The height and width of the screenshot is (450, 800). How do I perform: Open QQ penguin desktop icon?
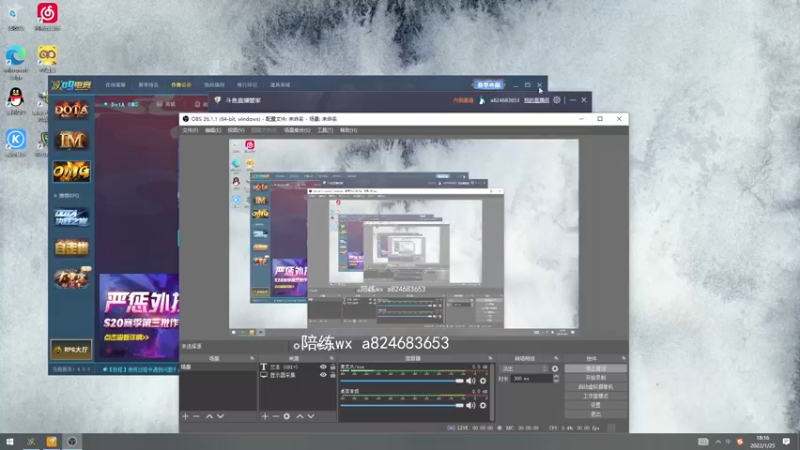tap(16, 101)
